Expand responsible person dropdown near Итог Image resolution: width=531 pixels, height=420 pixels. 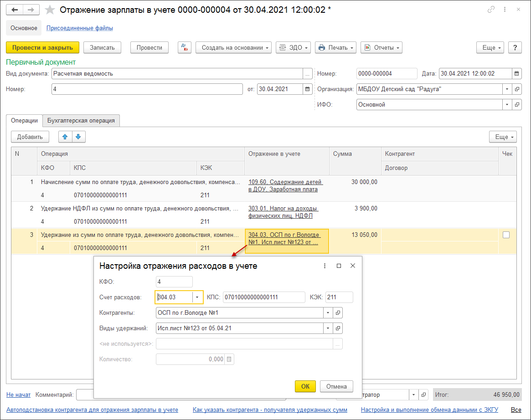413,394
